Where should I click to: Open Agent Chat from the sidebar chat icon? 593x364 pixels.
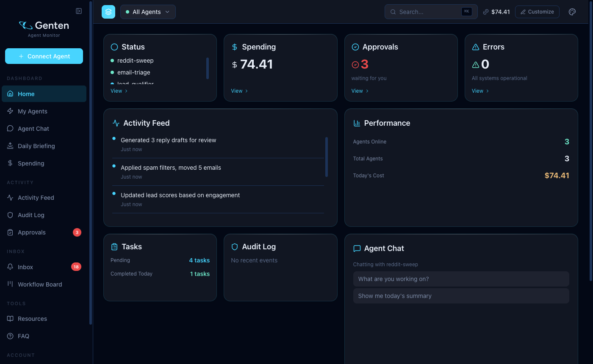click(x=10, y=128)
